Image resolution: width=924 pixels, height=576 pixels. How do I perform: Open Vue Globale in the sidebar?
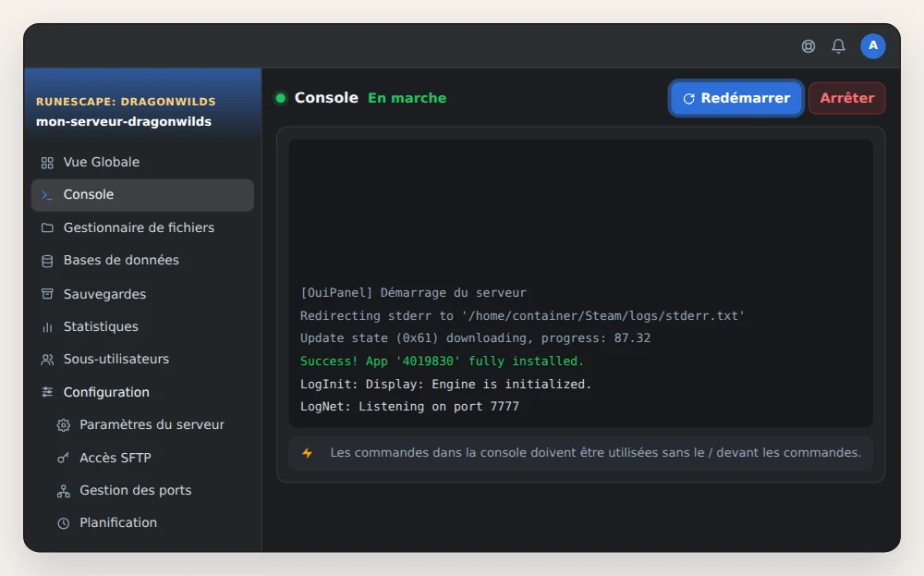[x=142, y=162]
